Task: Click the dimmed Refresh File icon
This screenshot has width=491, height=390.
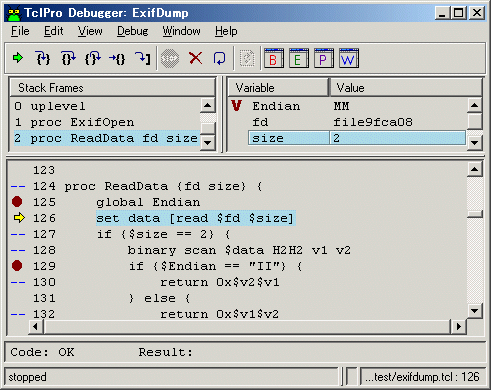Action: point(247,58)
